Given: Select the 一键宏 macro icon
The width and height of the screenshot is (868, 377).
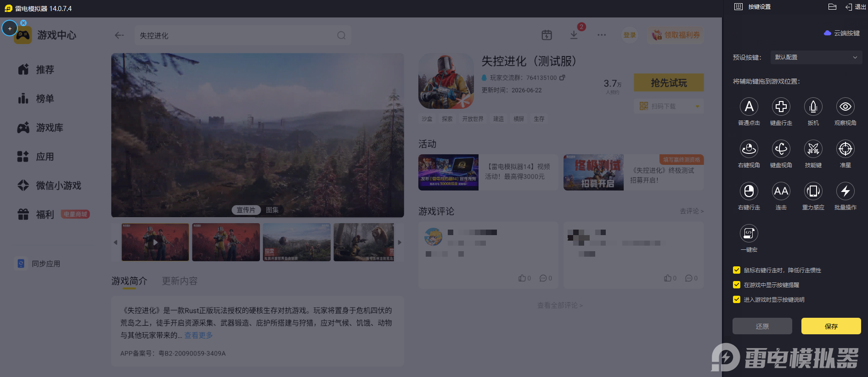Looking at the screenshot, I should 749,233.
